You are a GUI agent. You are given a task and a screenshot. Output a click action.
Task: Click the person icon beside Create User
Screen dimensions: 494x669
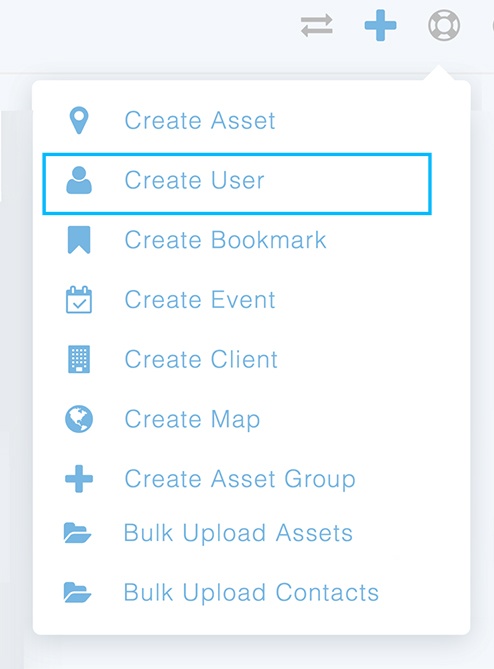(79, 180)
